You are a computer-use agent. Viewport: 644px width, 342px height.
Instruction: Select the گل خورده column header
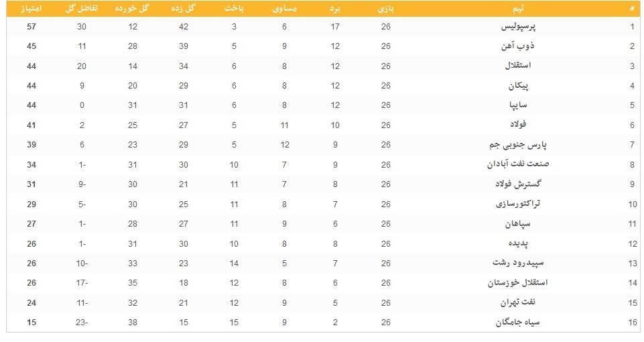[x=133, y=8]
